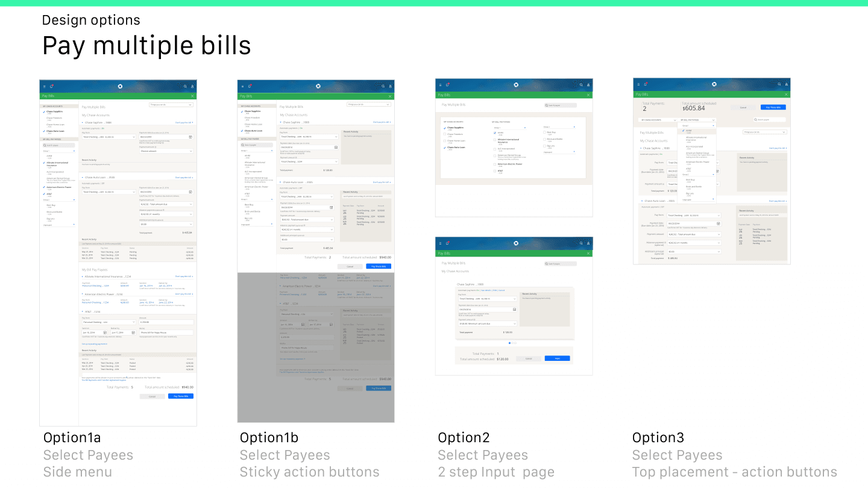Open the hamburger menu in Option 1a header
This screenshot has height=488, width=868.
pyautogui.click(x=43, y=86)
